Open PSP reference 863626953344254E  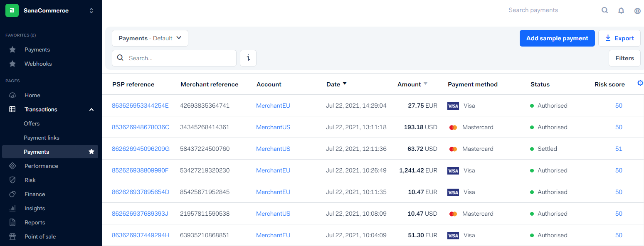coord(140,106)
